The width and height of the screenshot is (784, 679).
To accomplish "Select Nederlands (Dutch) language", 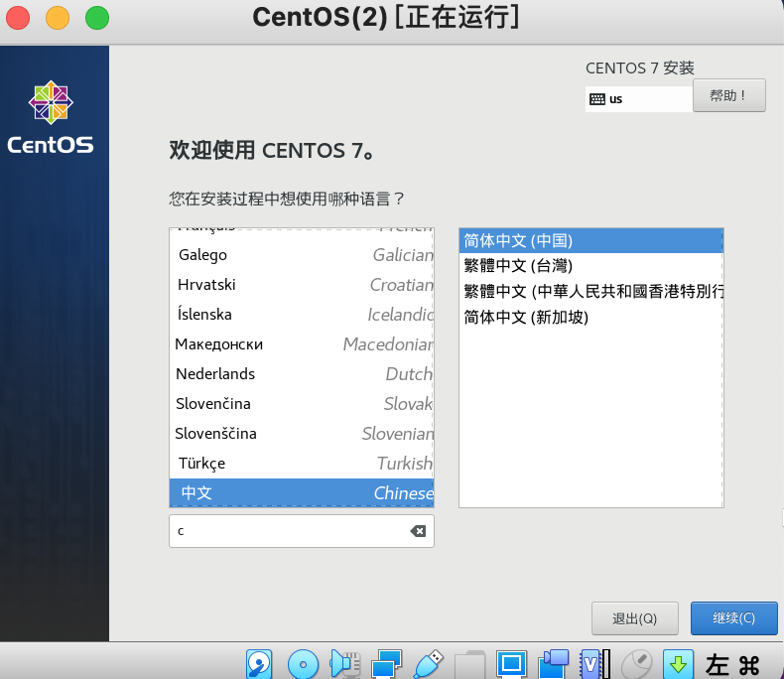I will [x=302, y=374].
